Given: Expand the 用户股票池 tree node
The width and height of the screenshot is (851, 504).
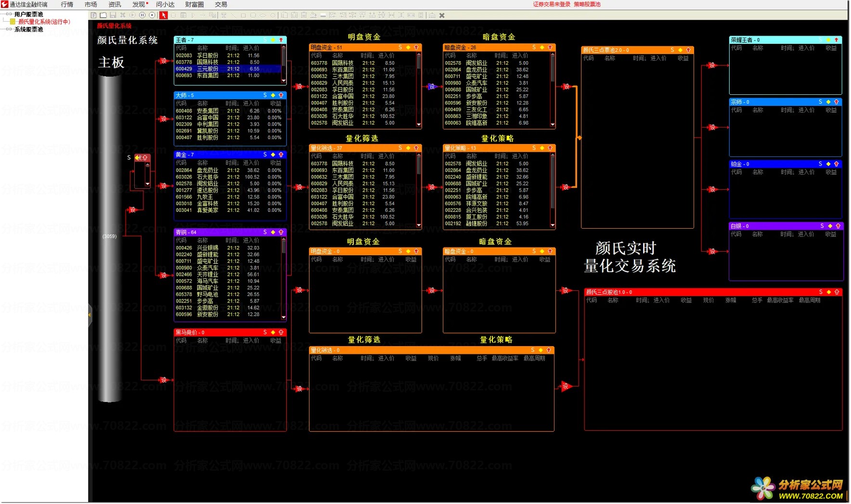Looking at the screenshot, I should pos(9,14).
